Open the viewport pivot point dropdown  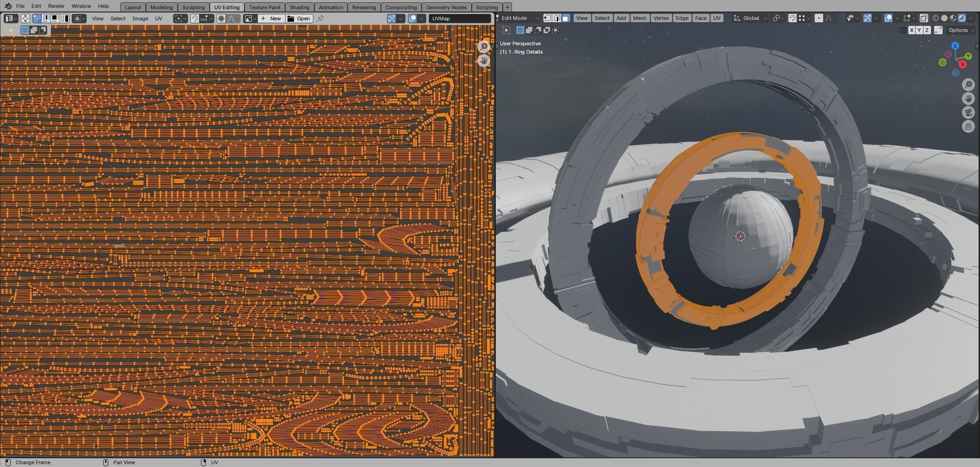tap(778, 18)
